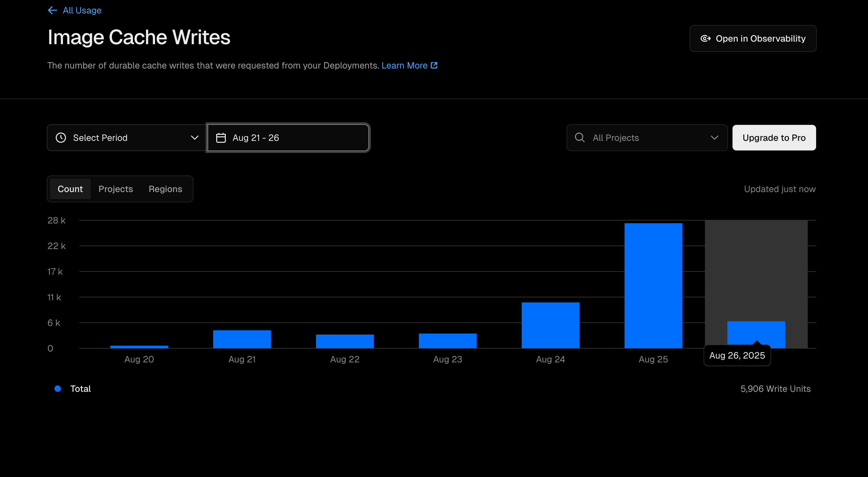Click the Aug 24 bar in chart

click(x=550, y=325)
